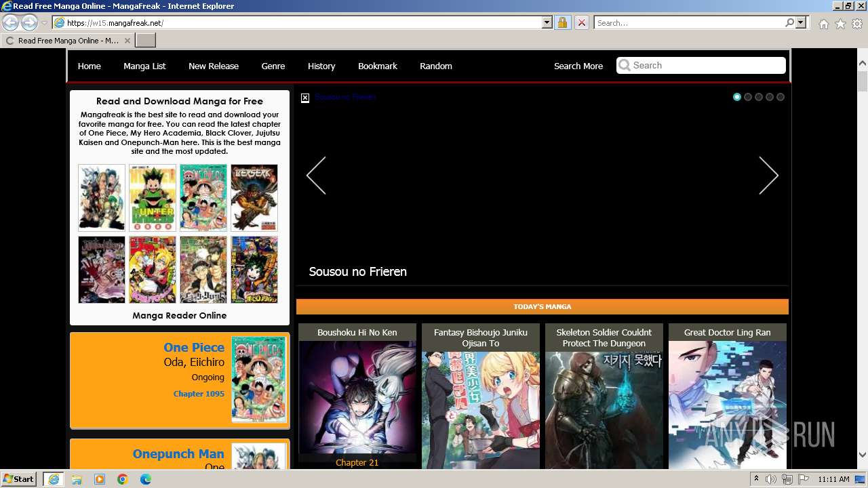868x488 pixels.
Task: Select the third carousel dot
Action: tap(759, 97)
